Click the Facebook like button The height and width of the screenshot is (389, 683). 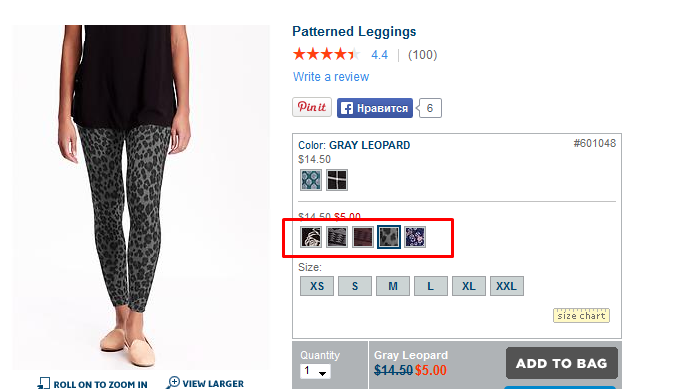click(x=375, y=108)
